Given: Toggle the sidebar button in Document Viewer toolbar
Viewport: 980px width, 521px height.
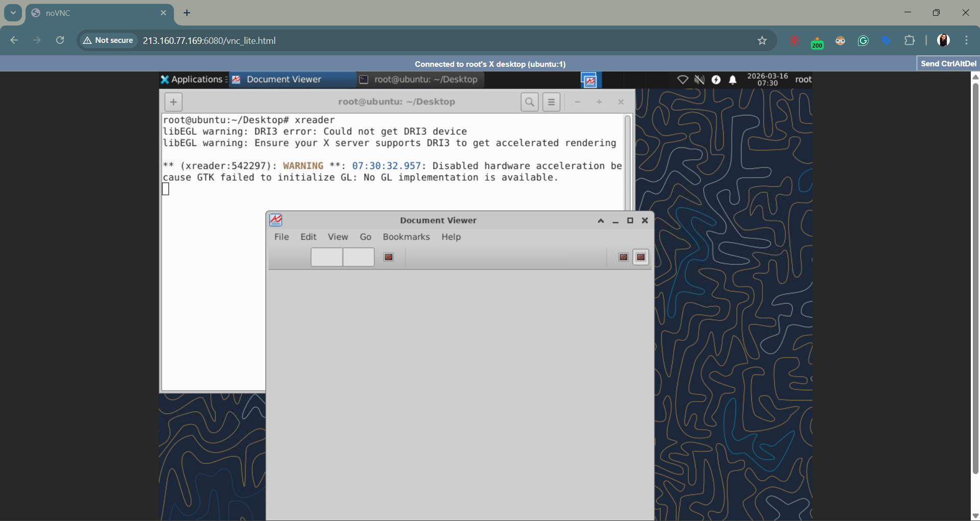Looking at the screenshot, I should (x=389, y=257).
